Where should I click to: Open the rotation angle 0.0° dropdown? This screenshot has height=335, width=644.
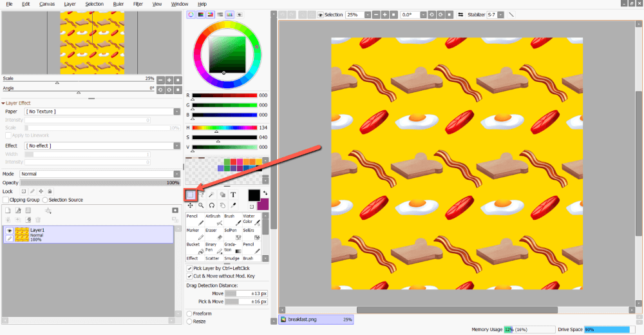(x=423, y=15)
